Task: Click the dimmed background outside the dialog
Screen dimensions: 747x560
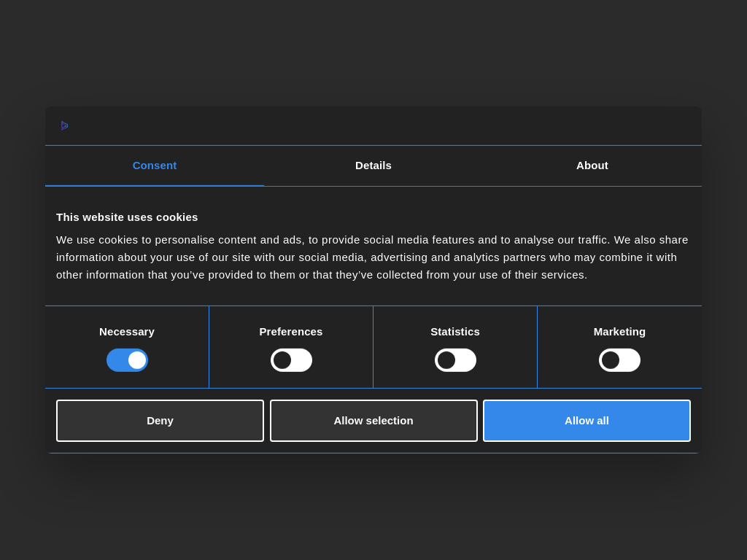Action: [x=373, y=510]
